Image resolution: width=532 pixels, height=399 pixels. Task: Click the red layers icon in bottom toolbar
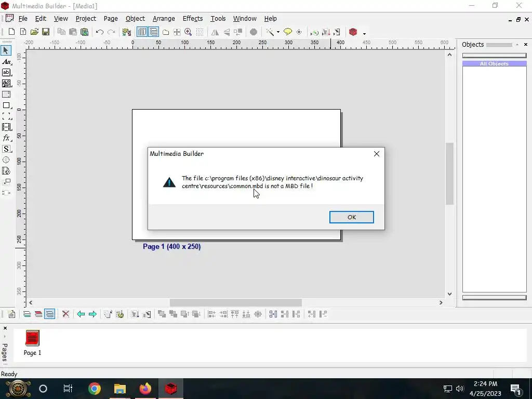[x=38, y=314]
